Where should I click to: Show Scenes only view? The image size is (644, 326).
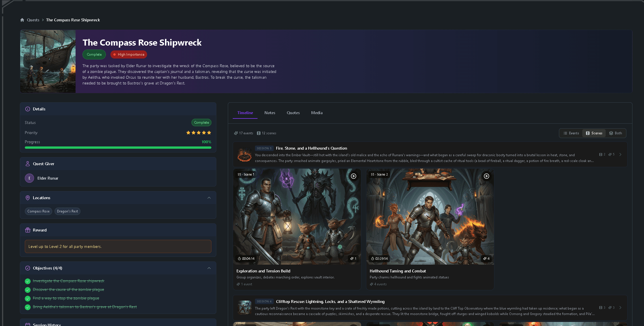tap(594, 133)
